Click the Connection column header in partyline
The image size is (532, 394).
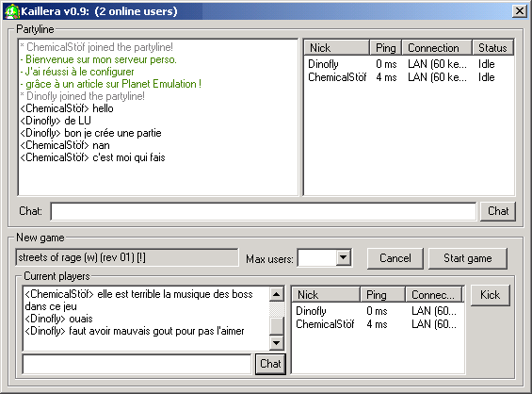437,48
